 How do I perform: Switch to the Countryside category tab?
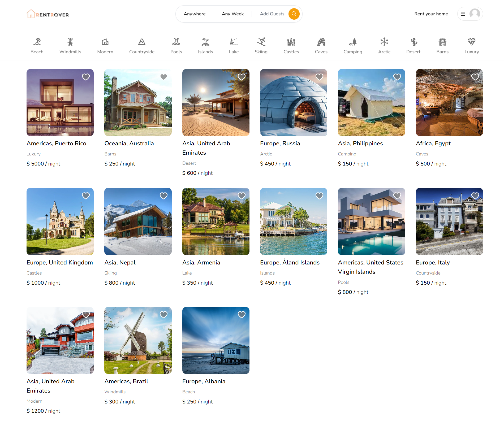tap(142, 46)
